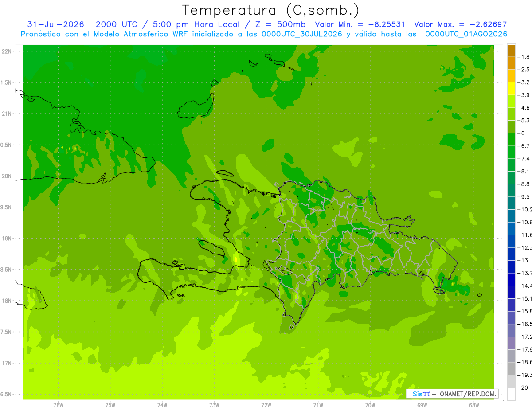Click the "-5.3" color scale value
Viewport: 532px width, 411px height.
click(x=524, y=120)
